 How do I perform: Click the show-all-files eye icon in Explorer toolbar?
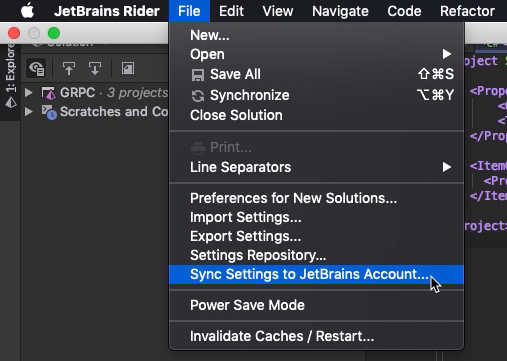point(36,68)
